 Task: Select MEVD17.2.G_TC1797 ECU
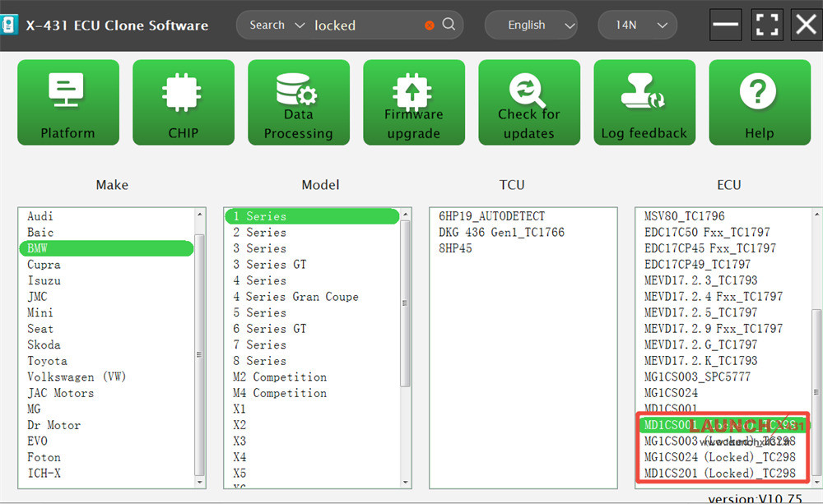700,344
